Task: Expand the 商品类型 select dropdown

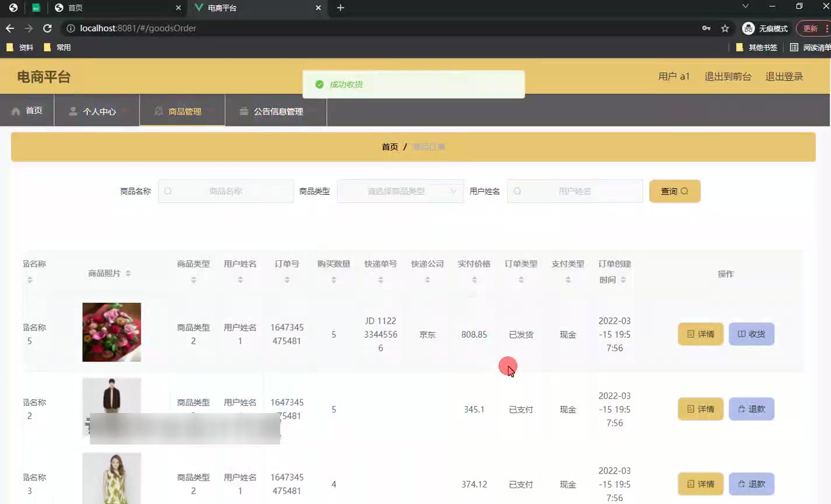Action: pyautogui.click(x=400, y=191)
